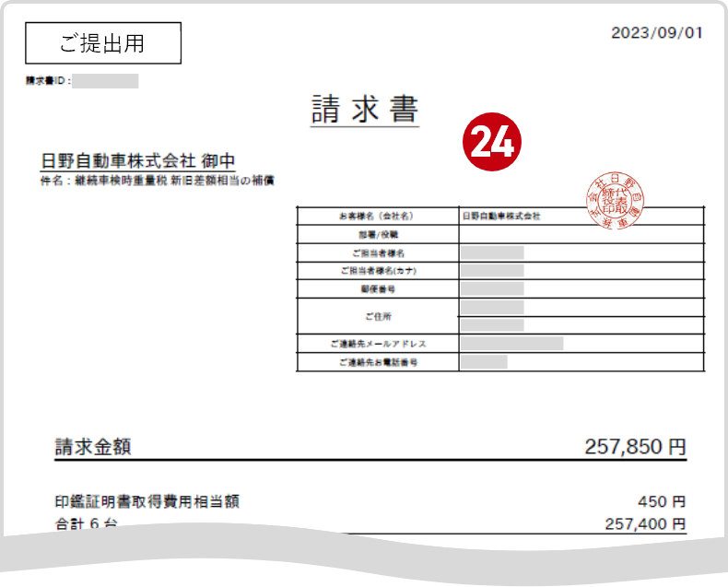Screen dimensions: 728x587
Task: Click the total amount '257,850 円'
Action: tap(635, 447)
